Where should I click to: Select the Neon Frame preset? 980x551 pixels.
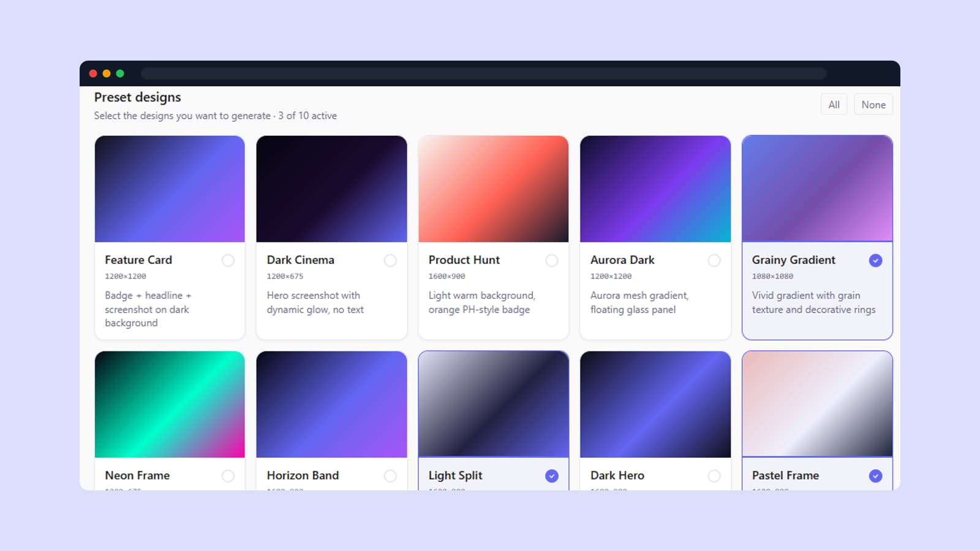pos(228,476)
